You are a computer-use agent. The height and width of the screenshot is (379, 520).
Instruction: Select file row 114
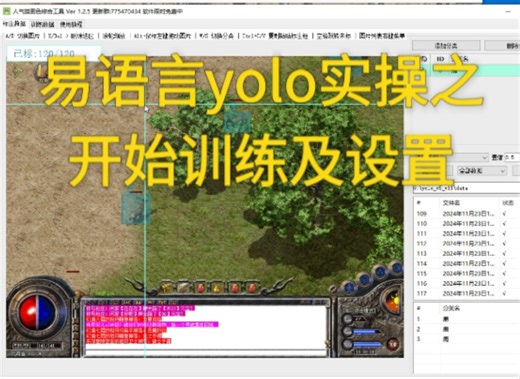click(x=467, y=264)
